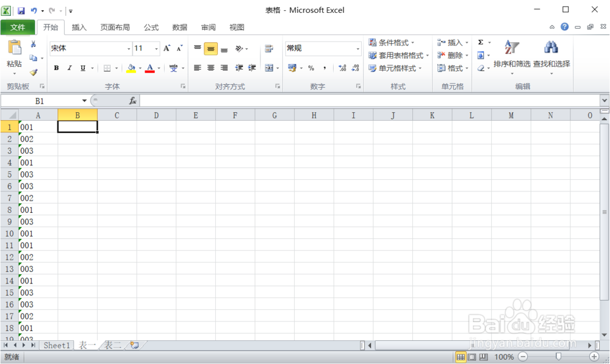Click the Merge and Center icon
The height and width of the screenshot is (364, 610).
point(269,68)
